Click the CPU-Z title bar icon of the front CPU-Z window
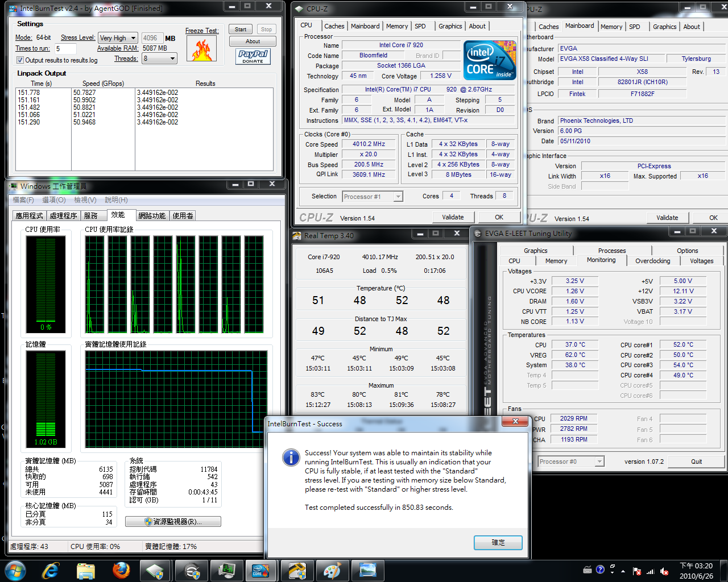 (299, 9)
